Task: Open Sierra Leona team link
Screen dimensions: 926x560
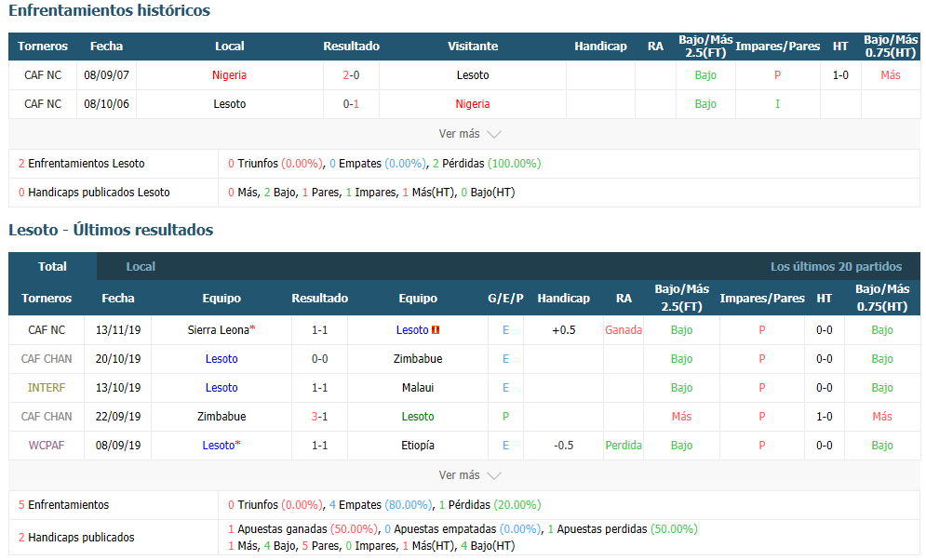Action: tap(219, 330)
